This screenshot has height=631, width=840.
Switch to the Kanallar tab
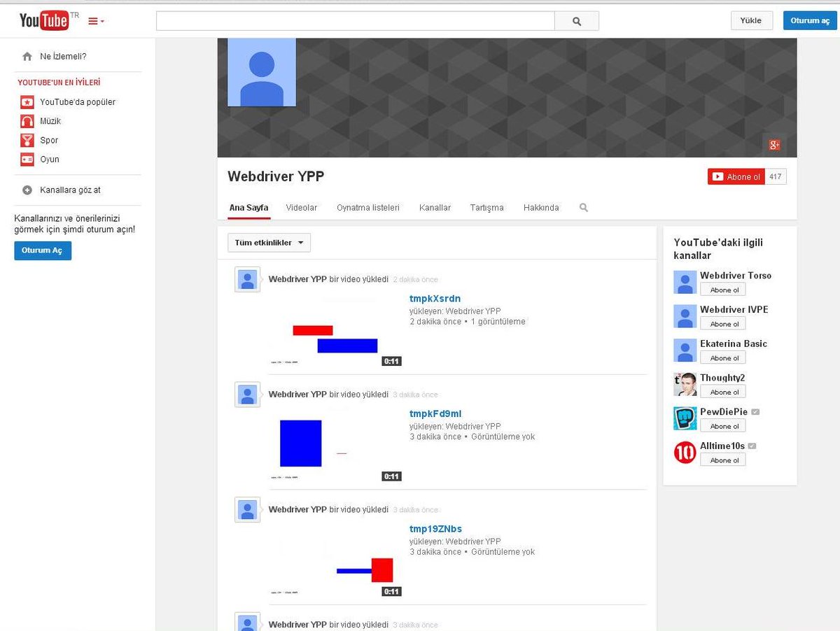point(435,208)
